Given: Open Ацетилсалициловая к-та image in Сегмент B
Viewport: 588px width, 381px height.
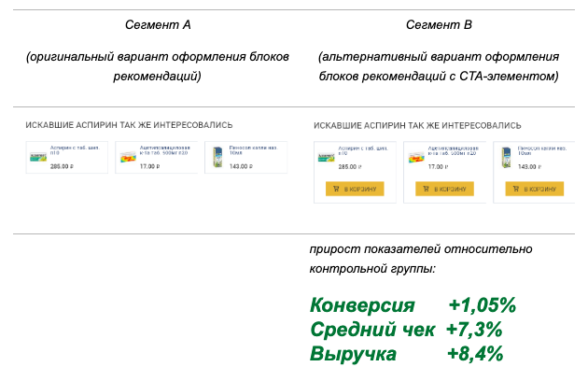Looking at the screenshot, I should click(415, 158).
